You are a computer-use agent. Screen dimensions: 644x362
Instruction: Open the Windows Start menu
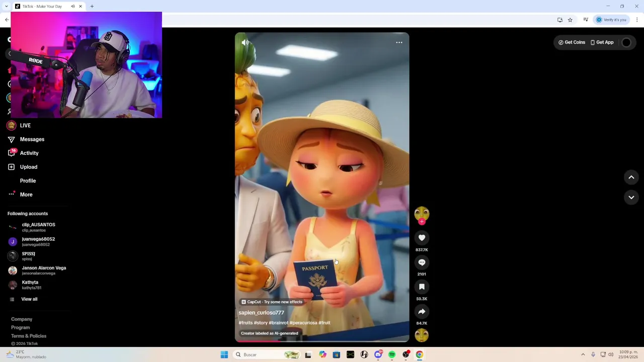click(224, 354)
